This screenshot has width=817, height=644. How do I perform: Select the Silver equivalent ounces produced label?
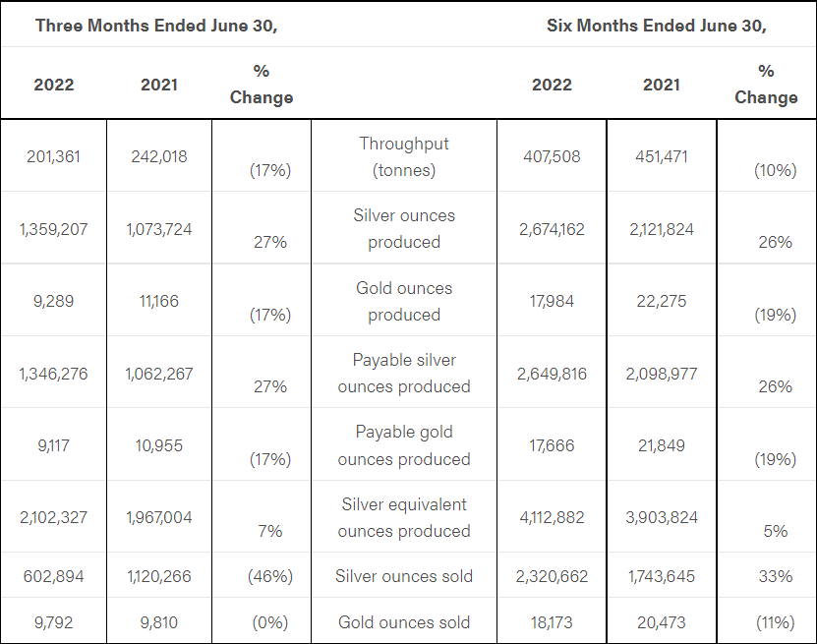point(404,517)
